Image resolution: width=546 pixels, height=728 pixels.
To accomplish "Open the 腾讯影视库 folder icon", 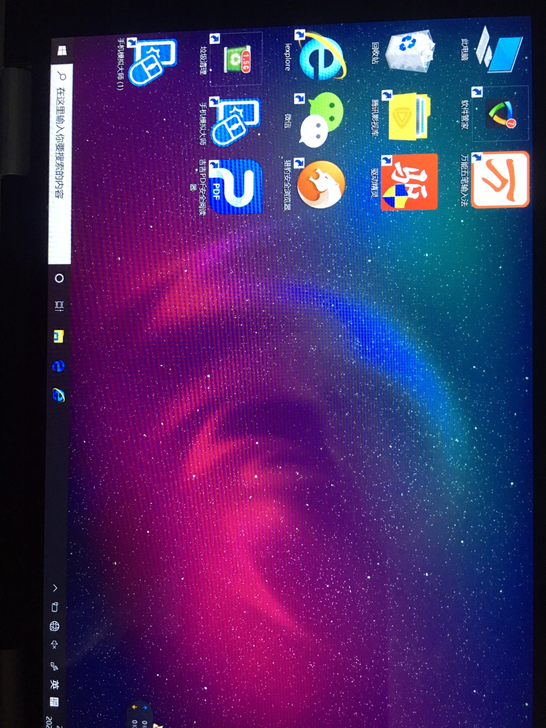I will click(x=407, y=116).
